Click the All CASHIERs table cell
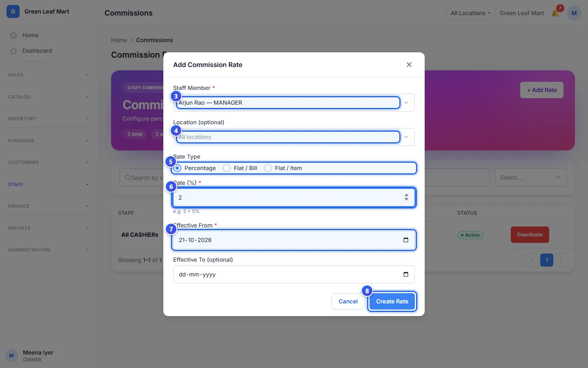 (140, 235)
